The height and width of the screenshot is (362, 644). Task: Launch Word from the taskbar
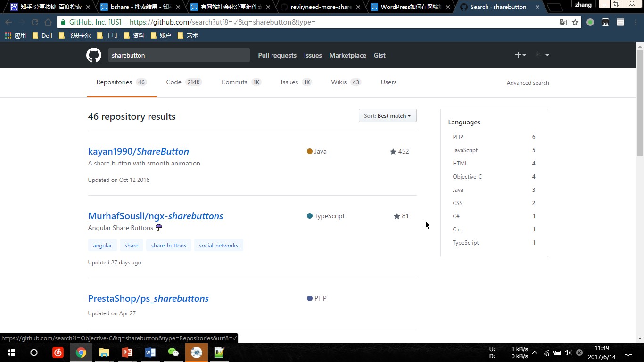pyautogui.click(x=150, y=353)
